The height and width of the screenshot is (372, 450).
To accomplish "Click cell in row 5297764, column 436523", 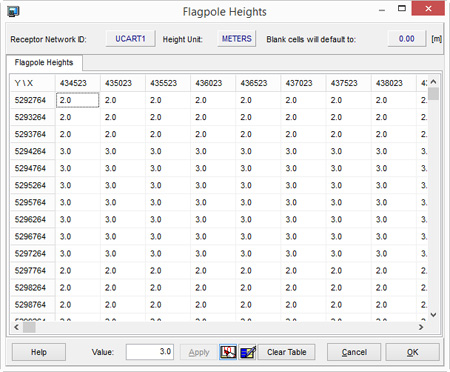I will [x=258, y=270].
